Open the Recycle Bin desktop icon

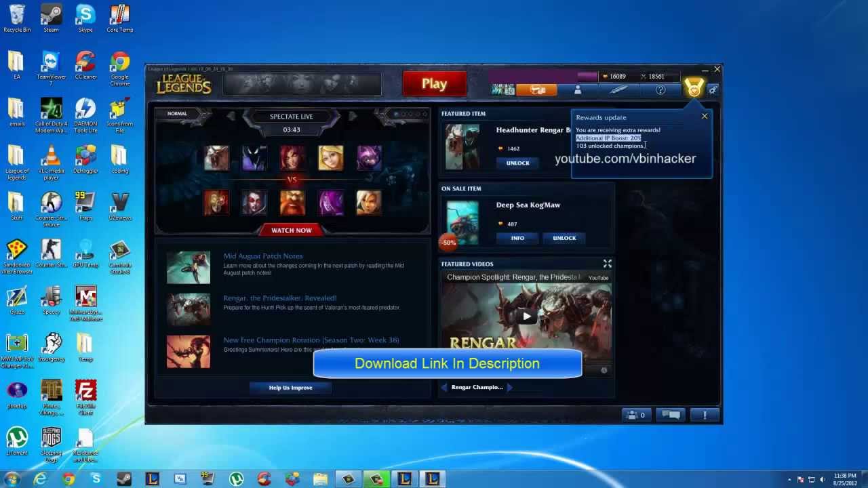pyautogui.click(x=17, y=18)
